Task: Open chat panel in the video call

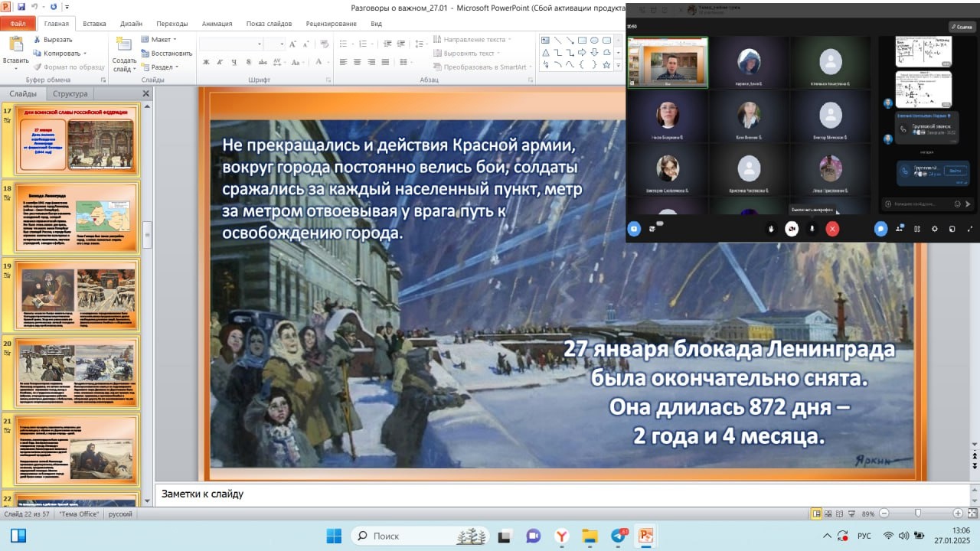Action: click(881, 228)
